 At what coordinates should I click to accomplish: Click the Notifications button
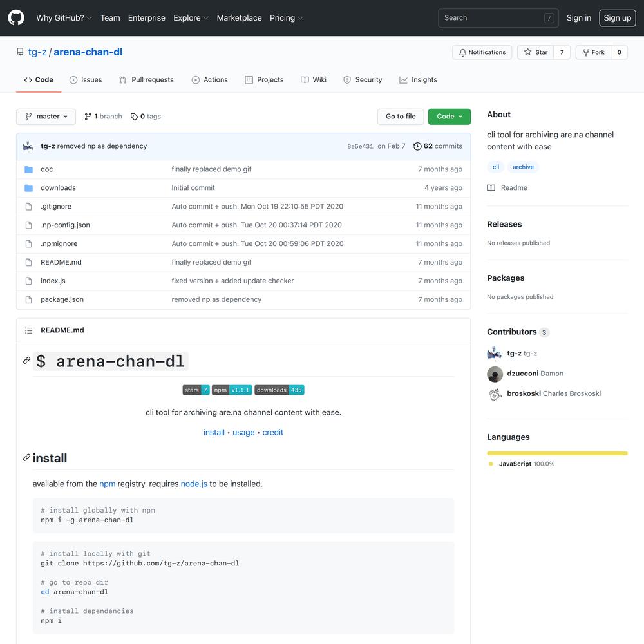click(x=482, y=53)
